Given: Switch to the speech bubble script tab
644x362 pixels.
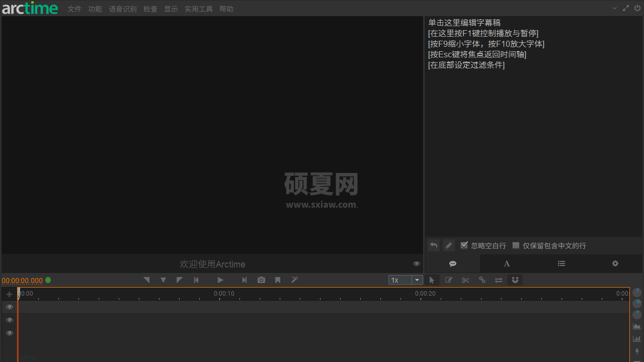Looking at the screenshot, I should 453,263.
